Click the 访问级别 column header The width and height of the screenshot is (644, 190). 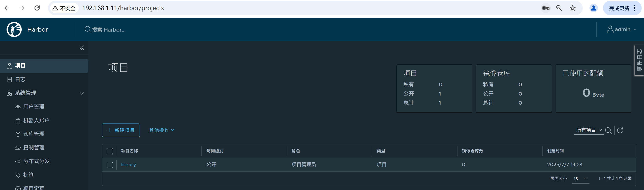[x=215, y=151]
